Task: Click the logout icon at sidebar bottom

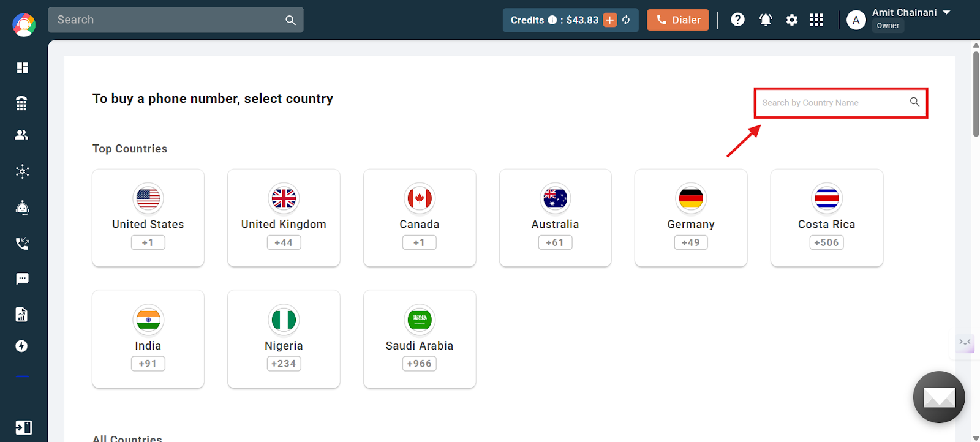Action: click(x=23, y=427)
